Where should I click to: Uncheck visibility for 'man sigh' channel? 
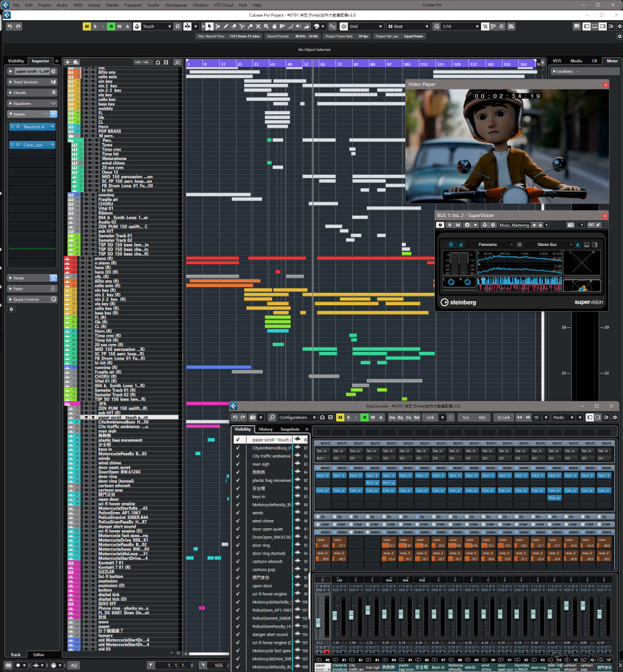(x=238, y=464)
